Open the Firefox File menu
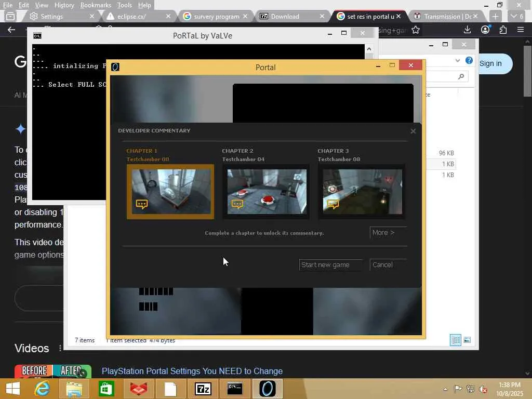The image size is (532, 399). pyautogui.click(x=7, y=5)
